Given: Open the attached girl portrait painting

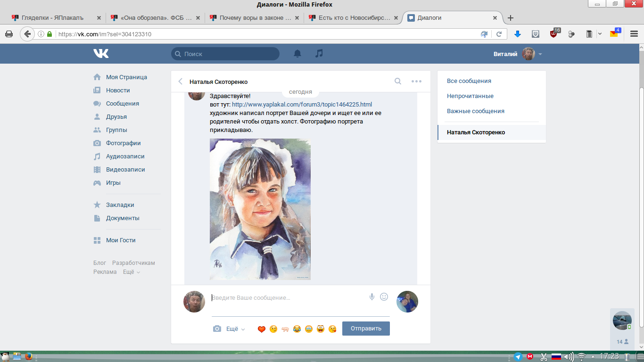Looking at the screenshot, I should coord(260,209).
